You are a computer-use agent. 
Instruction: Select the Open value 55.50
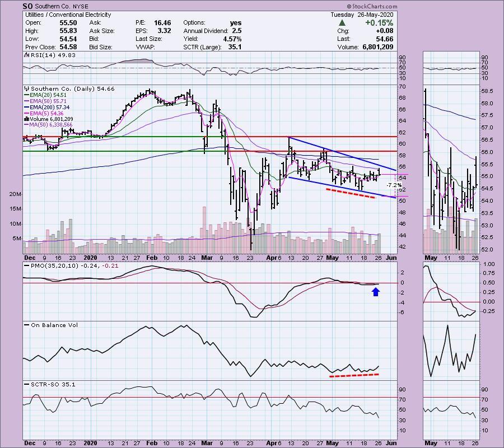(68, 23)
